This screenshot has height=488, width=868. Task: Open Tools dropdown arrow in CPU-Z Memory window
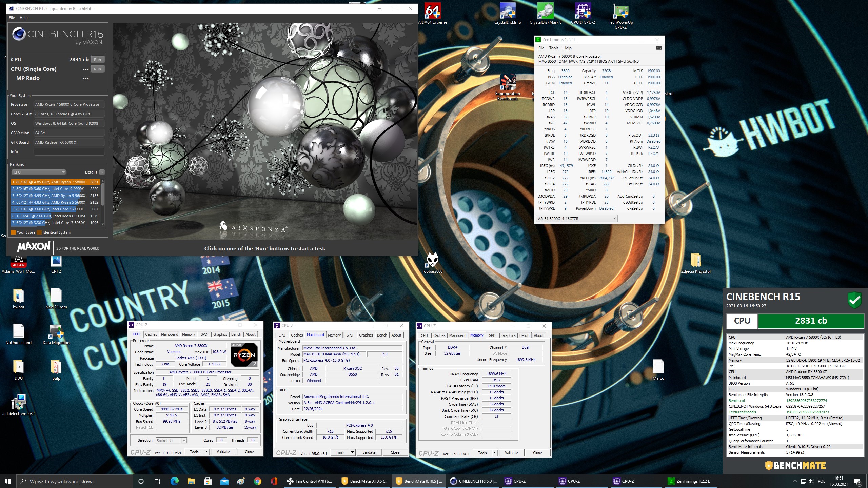click(x=495, y=453)
